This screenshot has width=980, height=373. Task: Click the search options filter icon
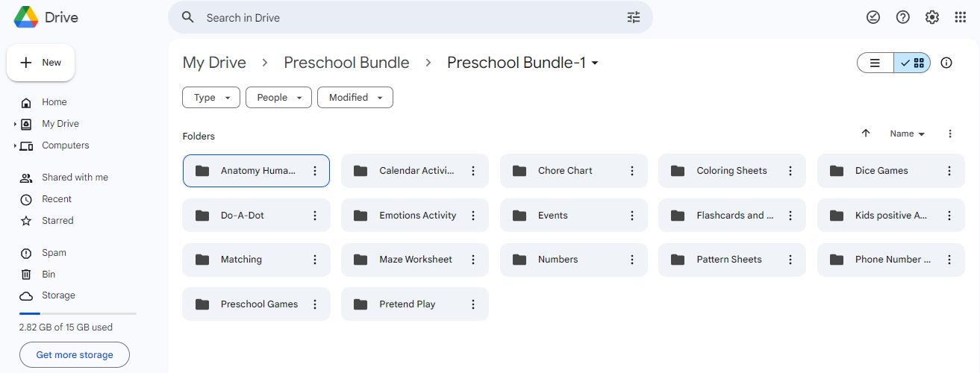634,17
